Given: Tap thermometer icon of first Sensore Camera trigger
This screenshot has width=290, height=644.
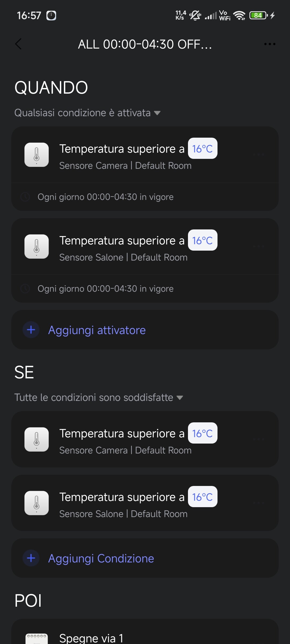Looking at the screenshot, I should (37, 155).
